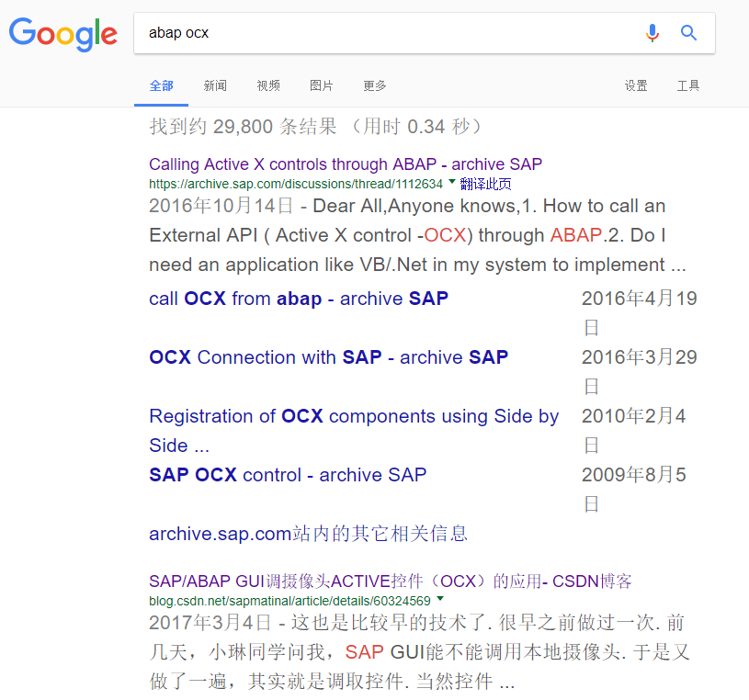This screenshot has width=749, height=700.
Task: Open 'call OCX from abap - archive SAP' link
Action: 299,299
